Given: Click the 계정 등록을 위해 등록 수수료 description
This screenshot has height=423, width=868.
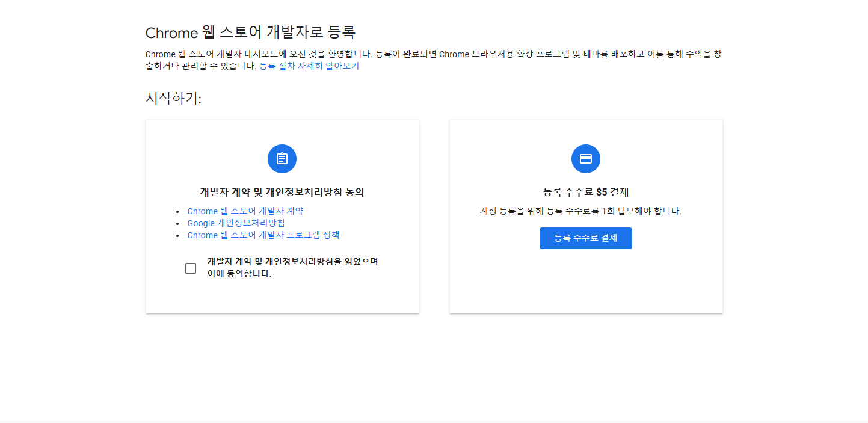Looking at the screenshot, I should tap(580, 211).
